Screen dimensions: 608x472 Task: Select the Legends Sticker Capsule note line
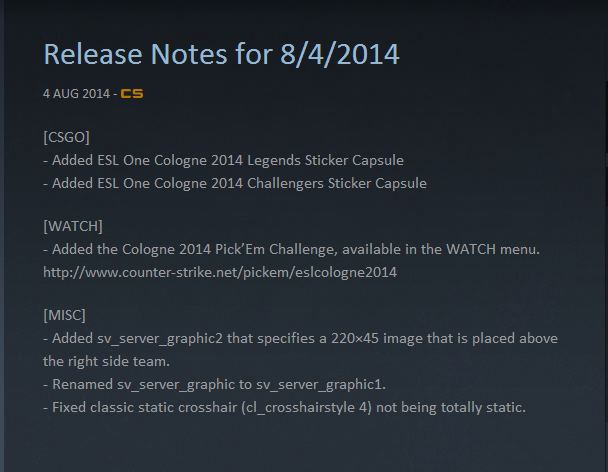(223, 160)
